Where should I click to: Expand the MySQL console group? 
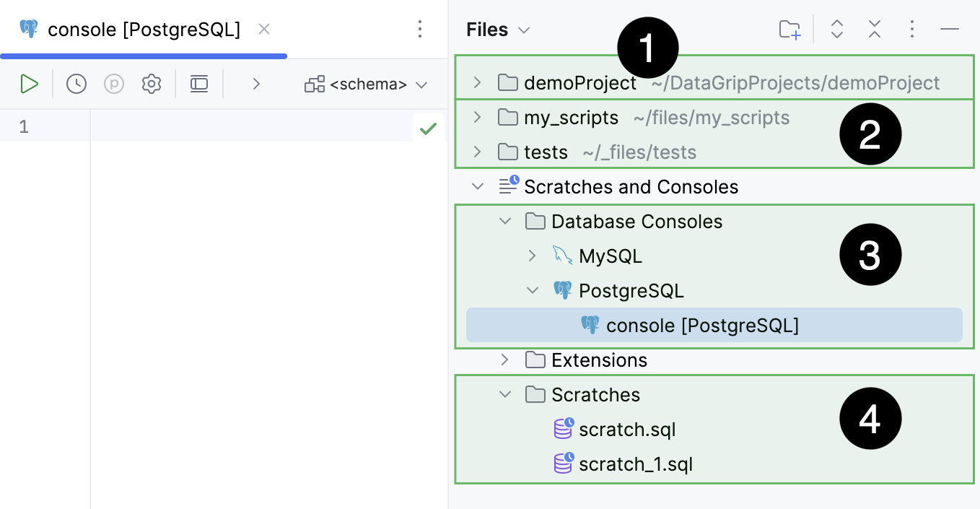(532, 256)
